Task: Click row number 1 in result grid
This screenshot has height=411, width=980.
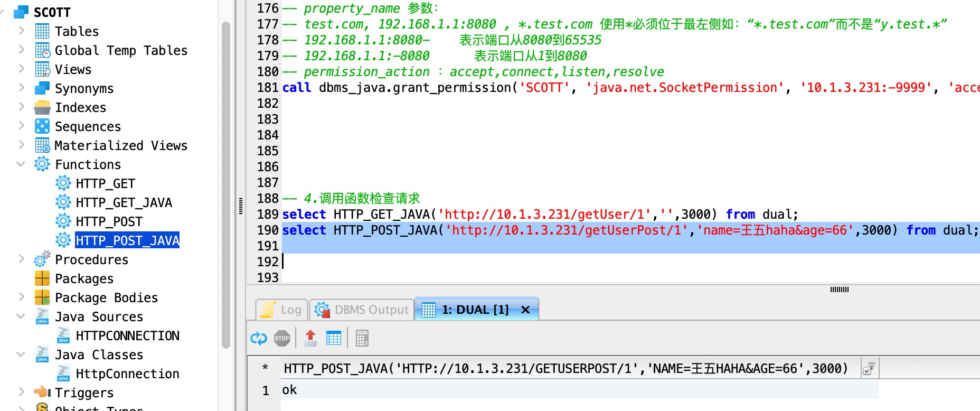Action: pyautogui.click(x=266, y=391)
